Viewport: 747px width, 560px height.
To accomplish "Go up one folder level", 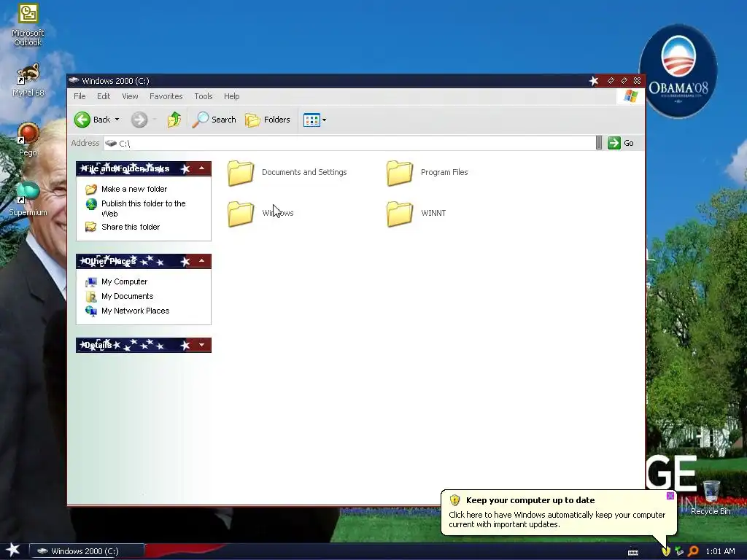I will coord(174,120).
